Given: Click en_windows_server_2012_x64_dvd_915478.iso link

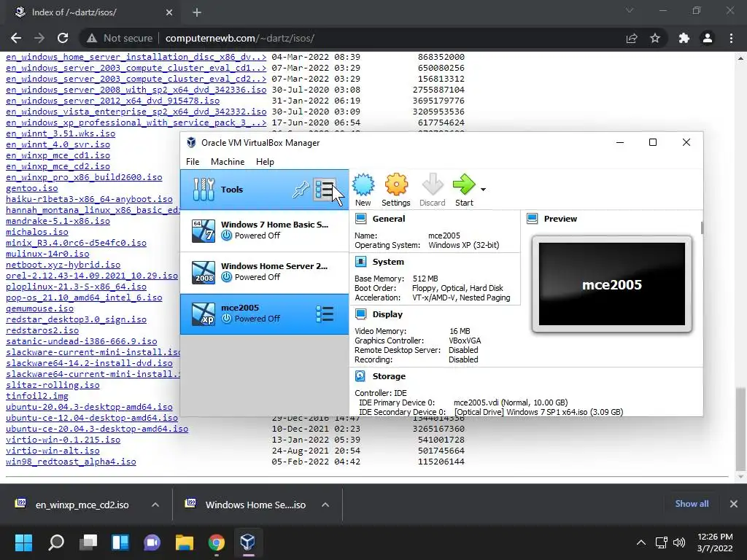Looking at the screenshot, I should click(x=112, y=101).
